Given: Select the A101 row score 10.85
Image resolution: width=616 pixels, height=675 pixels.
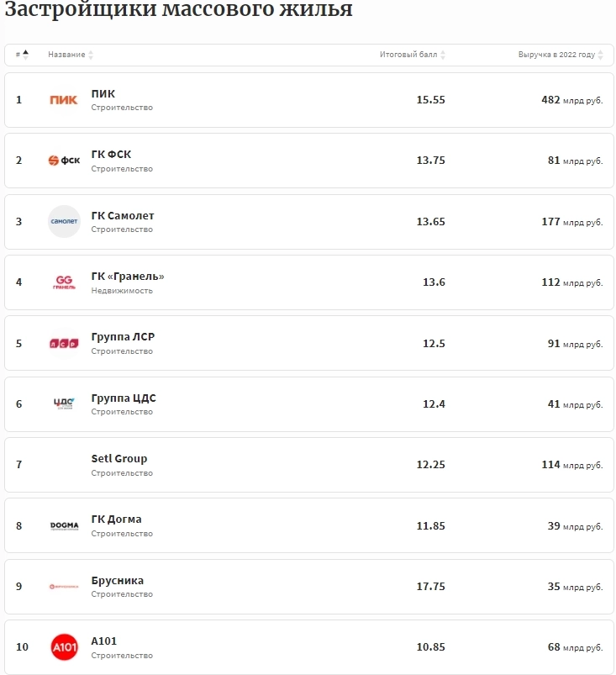Looking at the screenshot, I should point(431,647).
